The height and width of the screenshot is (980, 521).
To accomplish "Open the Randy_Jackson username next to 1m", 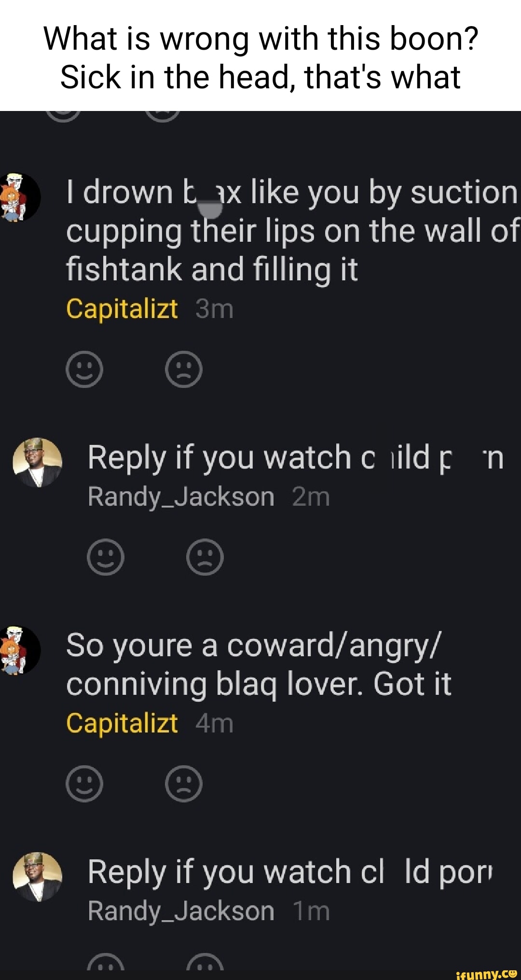I will click(x=181, y=911).
